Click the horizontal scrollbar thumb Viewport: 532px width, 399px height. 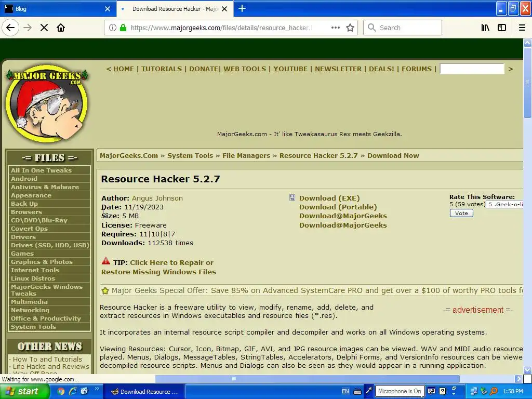[308, 379]
